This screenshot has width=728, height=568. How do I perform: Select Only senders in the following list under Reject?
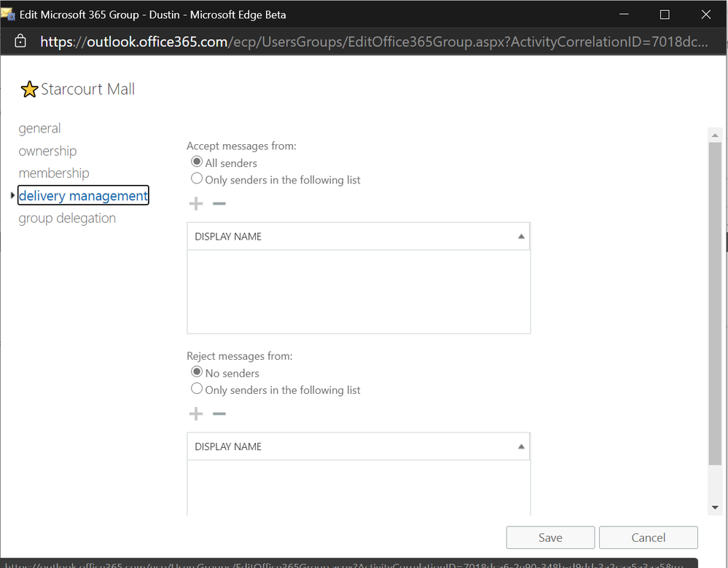click(x=197, y=388)
